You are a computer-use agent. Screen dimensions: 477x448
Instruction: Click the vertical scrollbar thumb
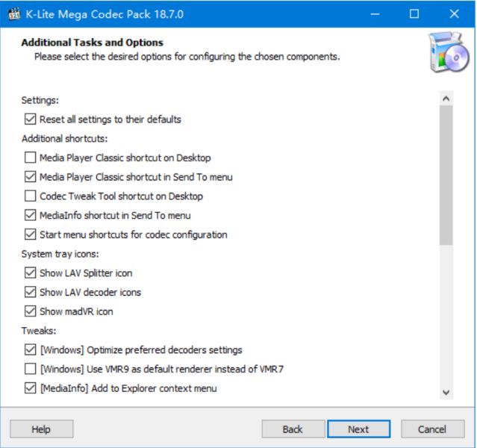pos(446,175)
